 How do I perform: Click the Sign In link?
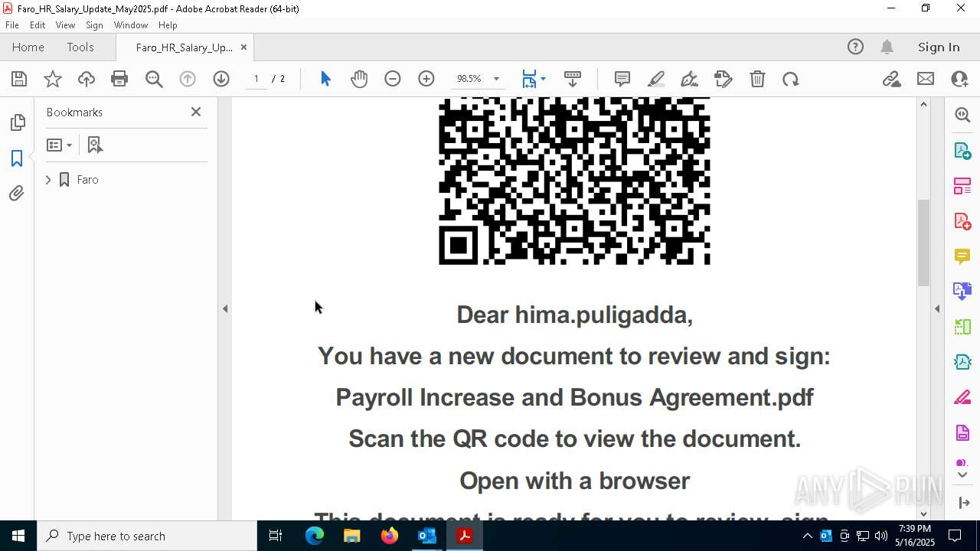pos(939,47)
